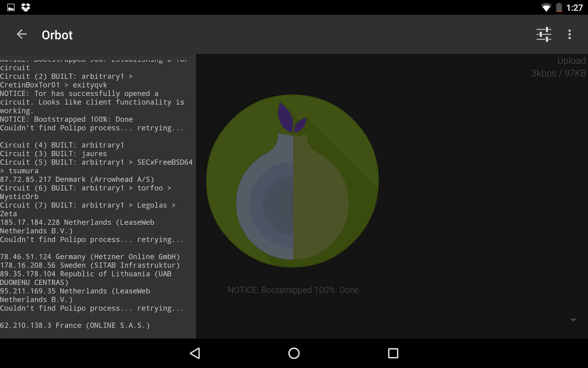Open the settings sliders icon
Screen dimensions: 588x368
click(x=544, y=35)
